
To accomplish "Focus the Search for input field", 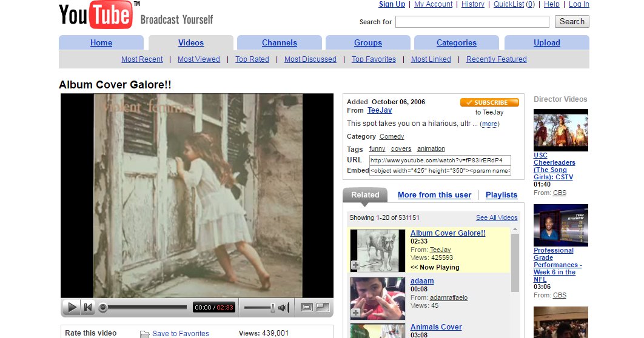I will click(x=472, y=22).
